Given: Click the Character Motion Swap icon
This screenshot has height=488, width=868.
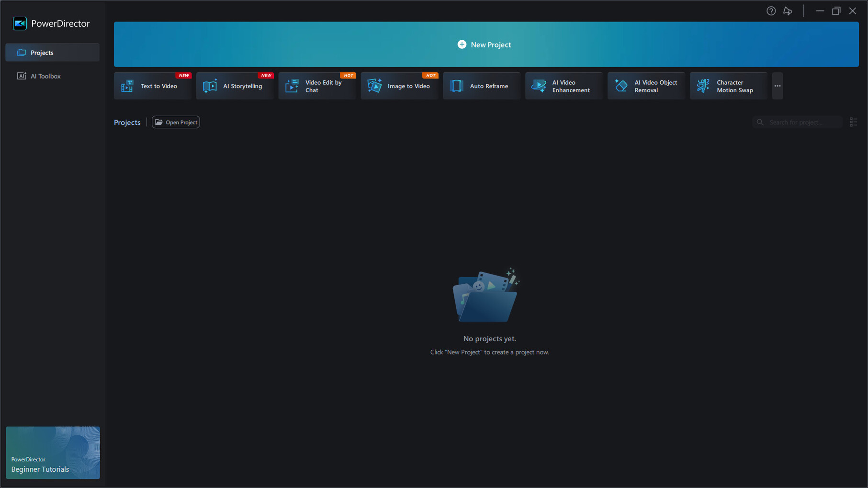Looking at the screenshot, I should [x=703, y=86].
